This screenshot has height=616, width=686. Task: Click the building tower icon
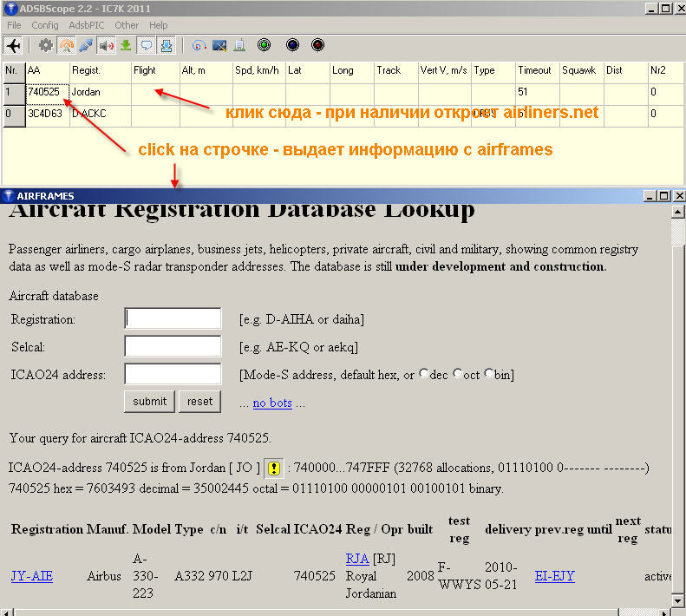tap(239, 45)
